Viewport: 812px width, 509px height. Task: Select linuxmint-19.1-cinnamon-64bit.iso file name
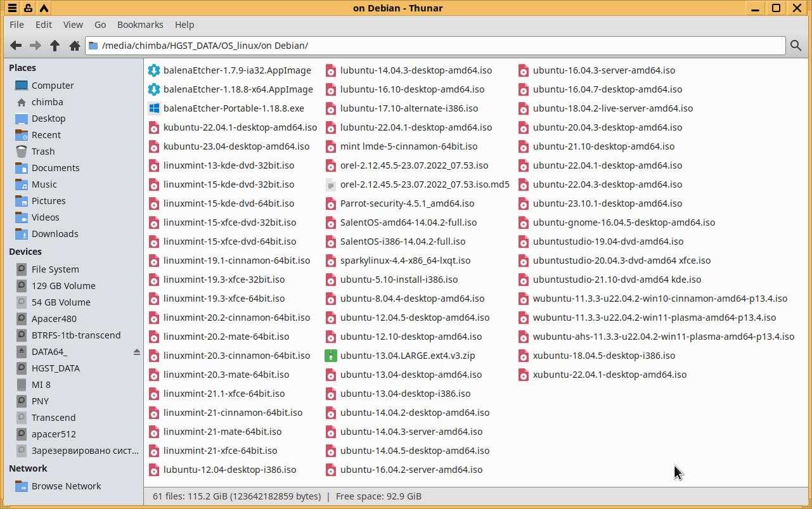236,261
